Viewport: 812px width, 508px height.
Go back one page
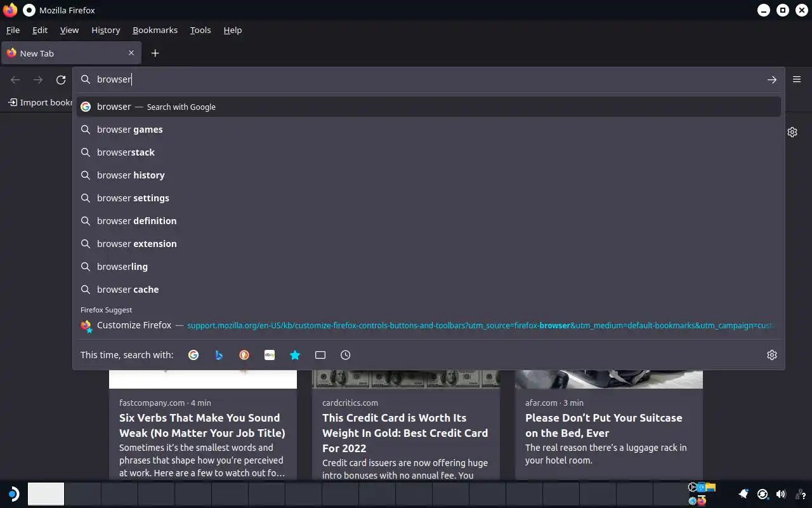point(15,79)
